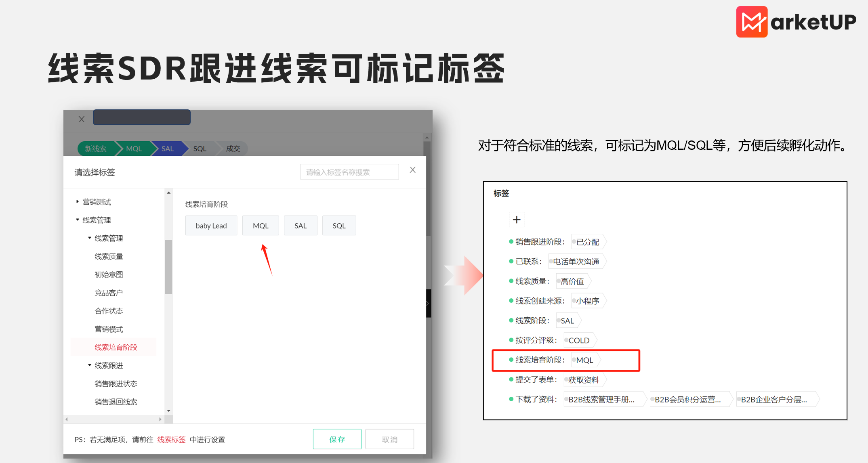Click the MQL stage in pipeline
This screenshot has width=868, height=463.
pyautogui.click(x=134, y=149)
